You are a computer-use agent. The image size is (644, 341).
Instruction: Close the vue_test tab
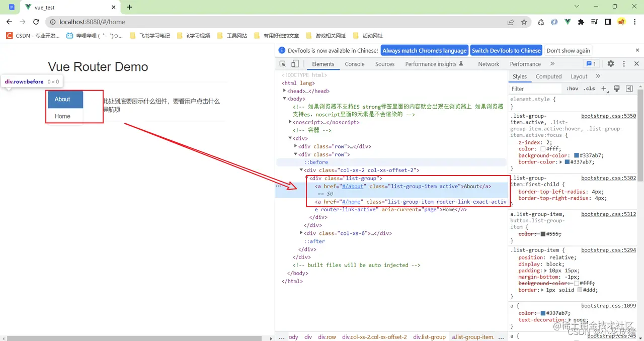114,8
